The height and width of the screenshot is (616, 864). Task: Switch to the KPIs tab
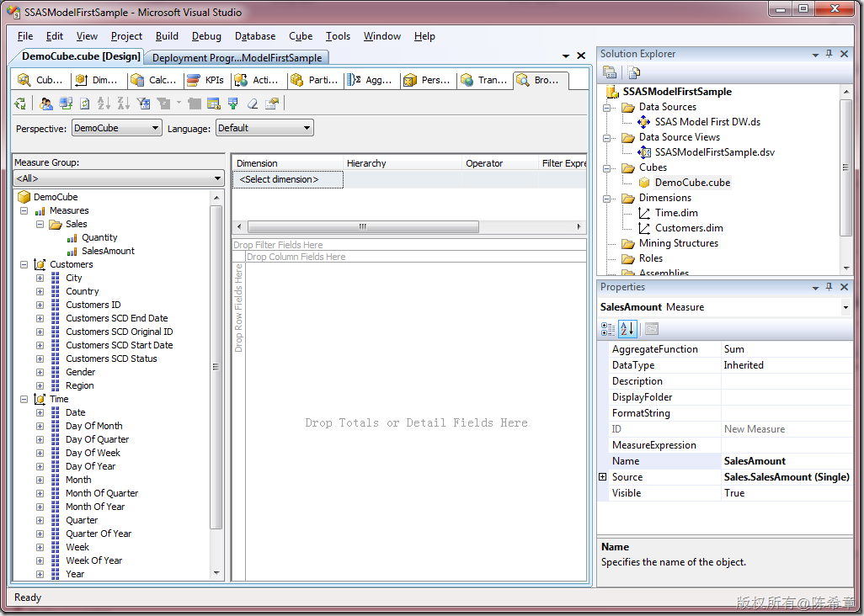(207, 81)
